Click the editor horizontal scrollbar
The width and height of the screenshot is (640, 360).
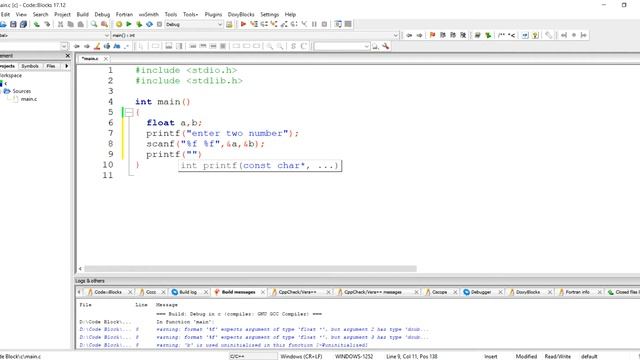point(250,269)
